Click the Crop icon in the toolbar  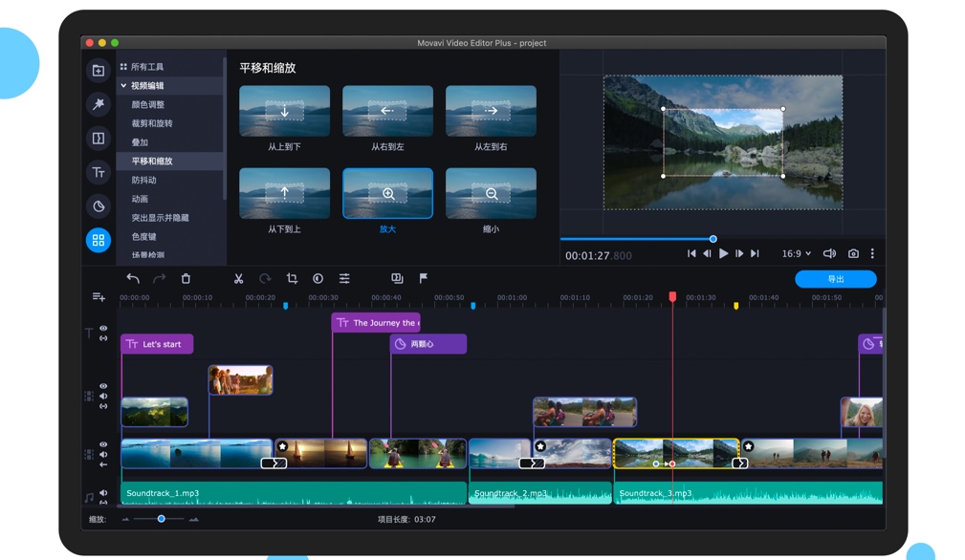293,279
